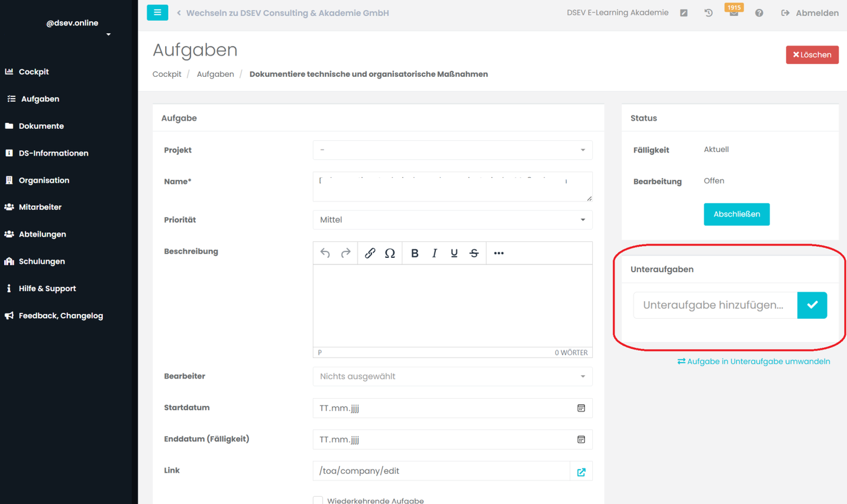Expand the Projekt dropdown
The image size is (847, 504).
click(453, 150)
